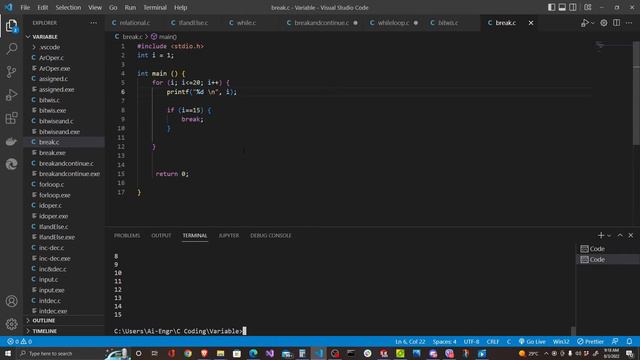Image resolution: width=640 pixels, height=360 pixels.
Task: Open the Terminal menu
Action: tap(155, 7)
